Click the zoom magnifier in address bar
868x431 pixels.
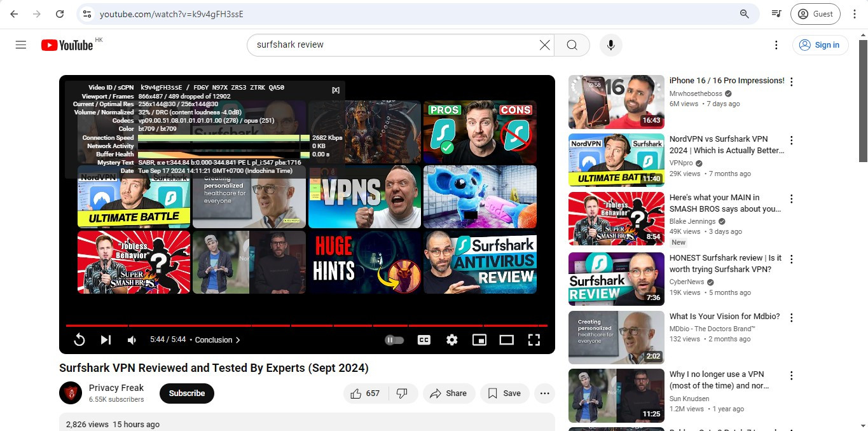pos(744,14)
